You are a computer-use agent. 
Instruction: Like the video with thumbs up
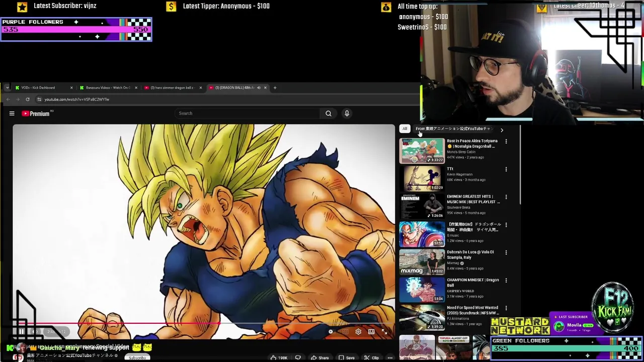coord(279,358)
